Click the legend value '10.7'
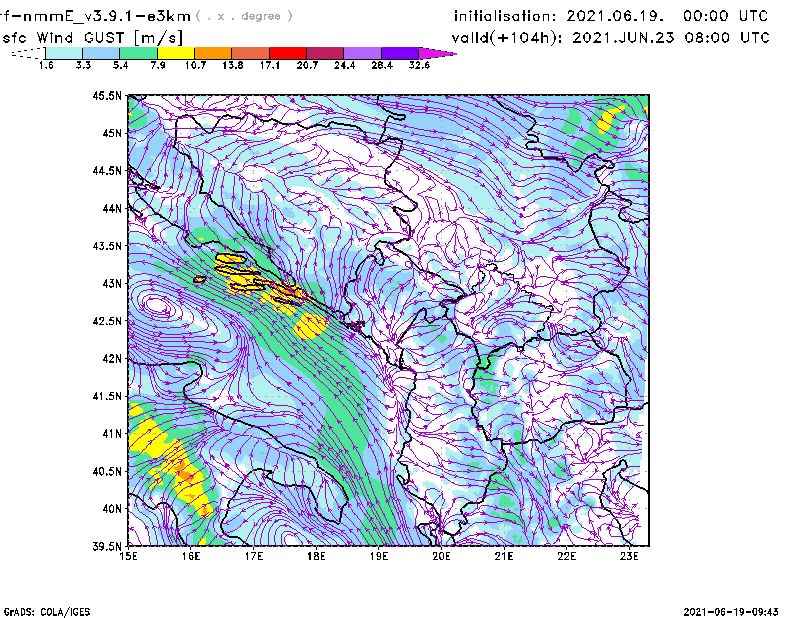The image size is (800, 618). [x=195, y=65]
